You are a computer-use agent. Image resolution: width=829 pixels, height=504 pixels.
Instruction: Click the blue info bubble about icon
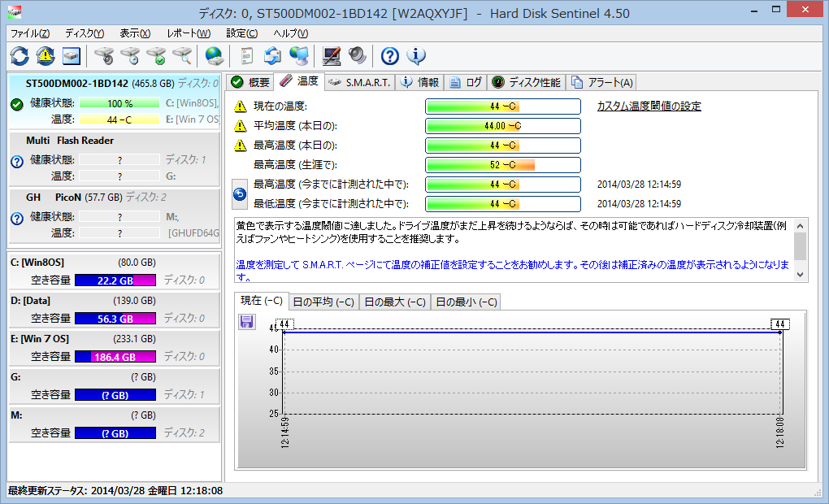[416, 55]
